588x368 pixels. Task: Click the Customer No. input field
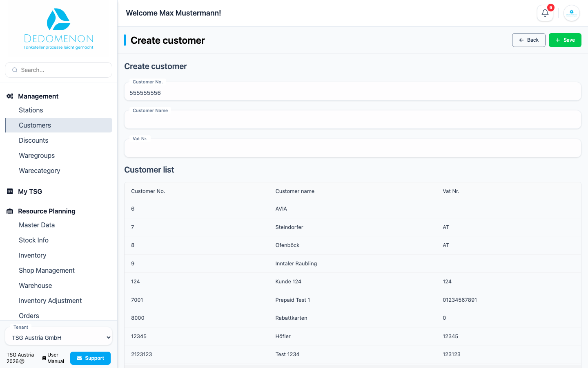[352, 92]
